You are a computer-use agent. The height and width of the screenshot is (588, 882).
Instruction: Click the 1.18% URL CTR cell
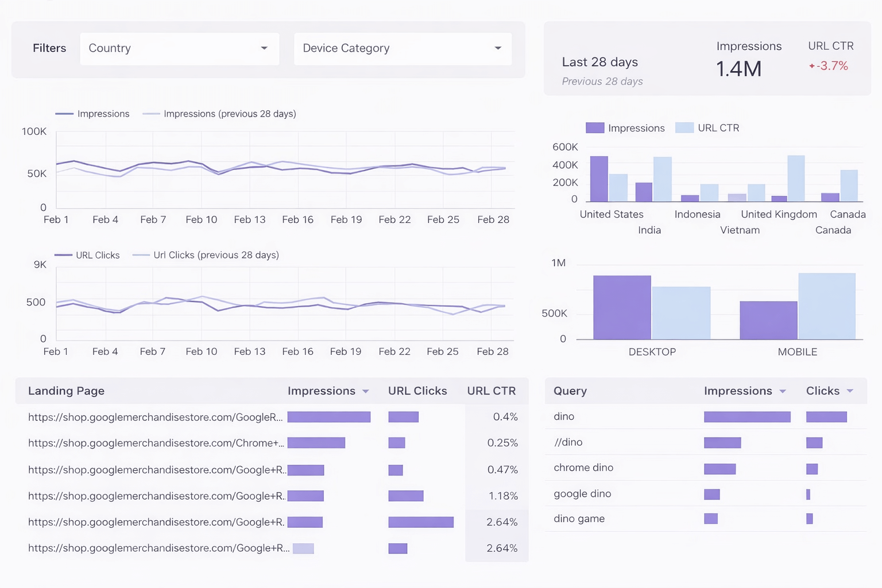[503, 496]
